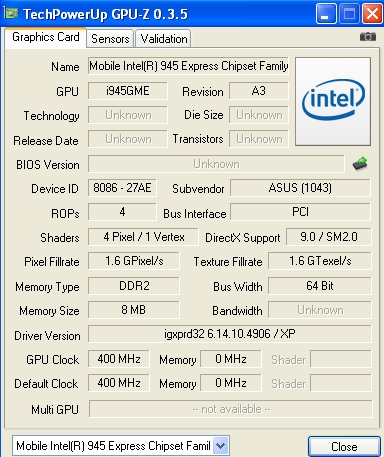Click the Intel logo image
The height and width of the screenshot is (457, 384).
click(333, 101)
